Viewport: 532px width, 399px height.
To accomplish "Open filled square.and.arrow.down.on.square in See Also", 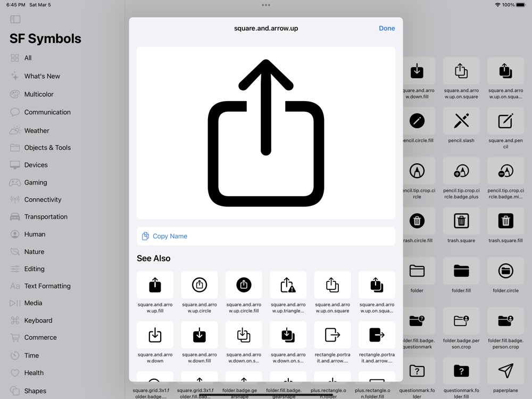I will click(288, 335).
